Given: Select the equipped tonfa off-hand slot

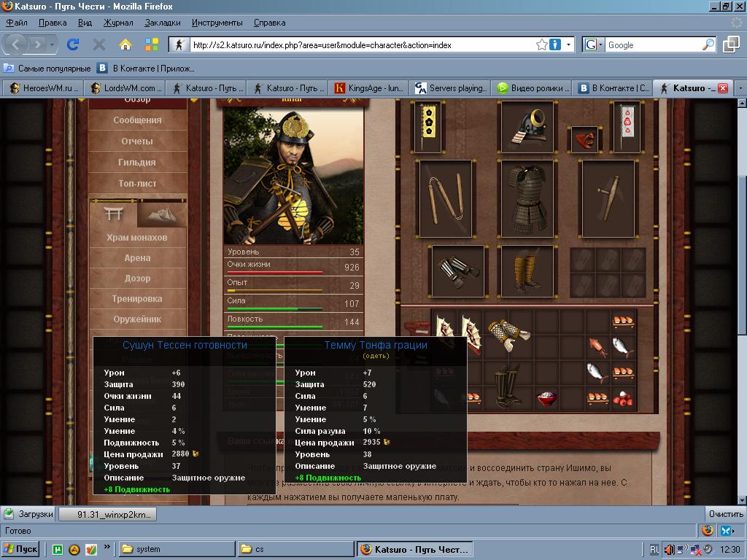Looking at the screenshot, I should click(x=608, y=198).
